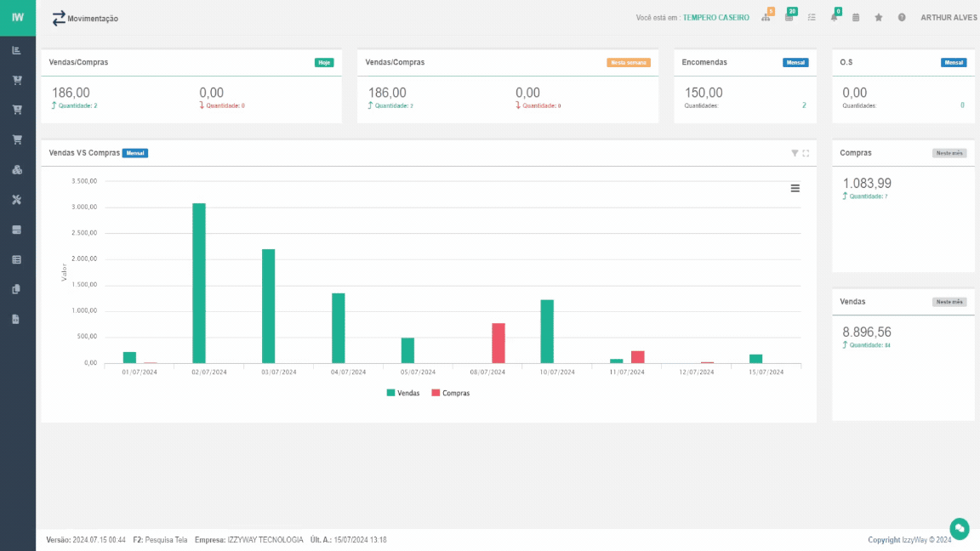Expand the Vendas VS Compras chart fullscreen
This screenshot has height=551, width=980.
(x=806, y=153)
